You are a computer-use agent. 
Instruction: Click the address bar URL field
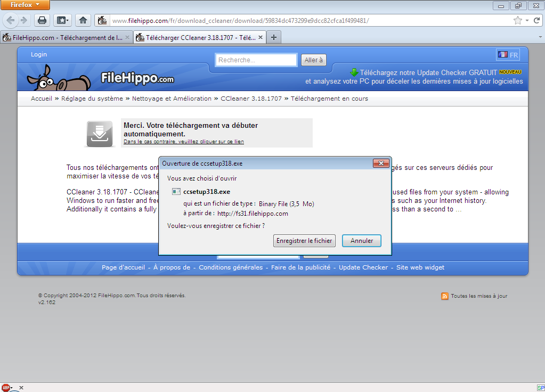tap(311, 20)
